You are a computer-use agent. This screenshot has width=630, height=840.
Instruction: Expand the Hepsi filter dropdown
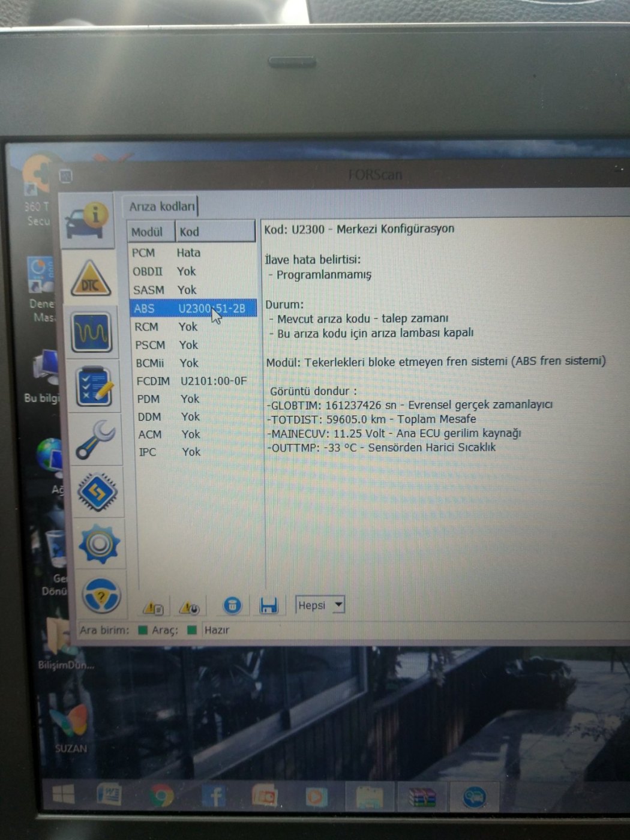(x=338, y=604)
